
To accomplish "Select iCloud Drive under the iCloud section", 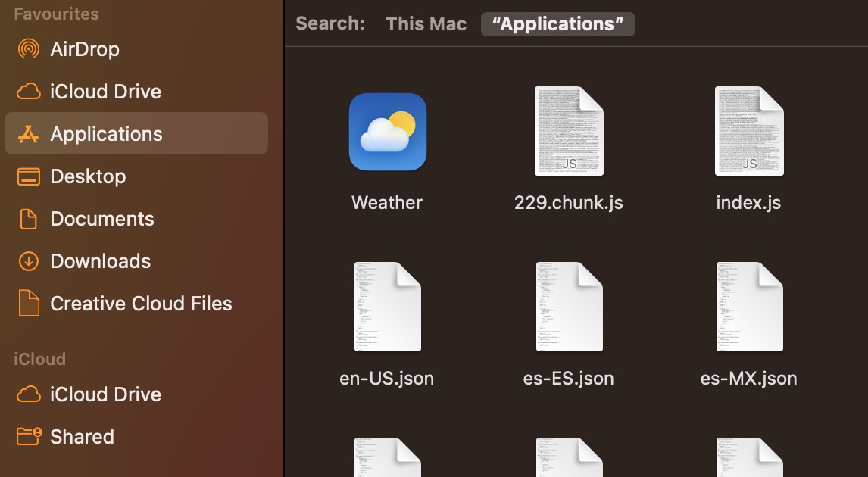I will 105,394.
